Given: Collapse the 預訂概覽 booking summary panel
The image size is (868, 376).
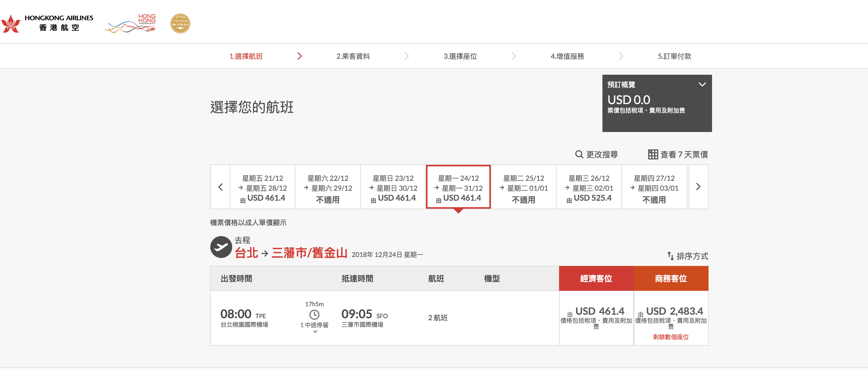Looking at the screenshot, I should point(703,85).
